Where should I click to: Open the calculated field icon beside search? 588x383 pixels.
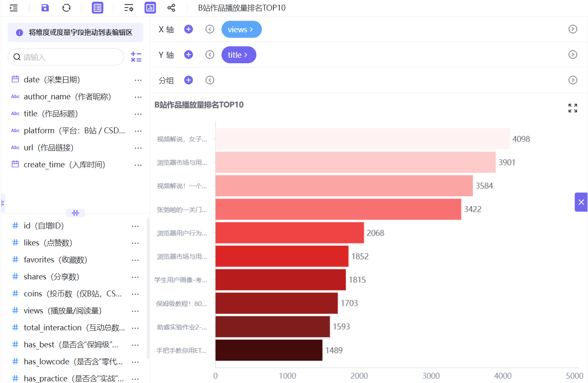[x=136, y=57]
